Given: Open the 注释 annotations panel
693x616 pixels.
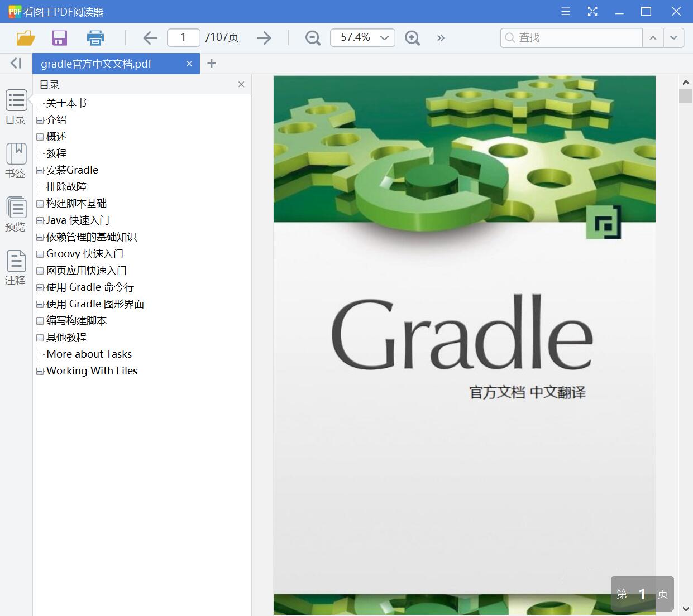Looking at the screenshot, I should [x=16, y=268].
